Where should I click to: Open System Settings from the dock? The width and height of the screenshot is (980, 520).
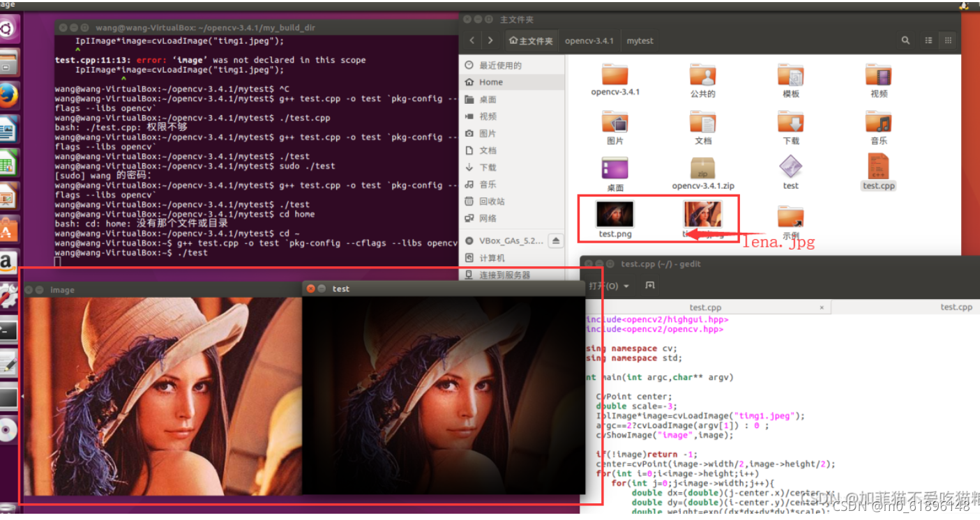click(x=8, y=297)
